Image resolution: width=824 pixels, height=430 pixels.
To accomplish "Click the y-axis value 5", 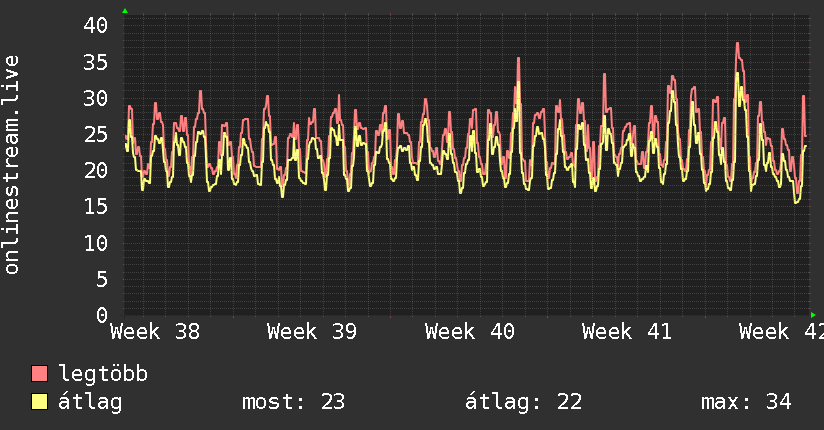I will tap(102, 279).
